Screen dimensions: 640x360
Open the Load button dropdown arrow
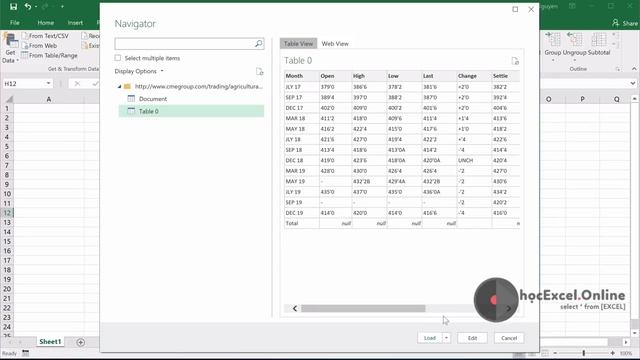(447, 338)
